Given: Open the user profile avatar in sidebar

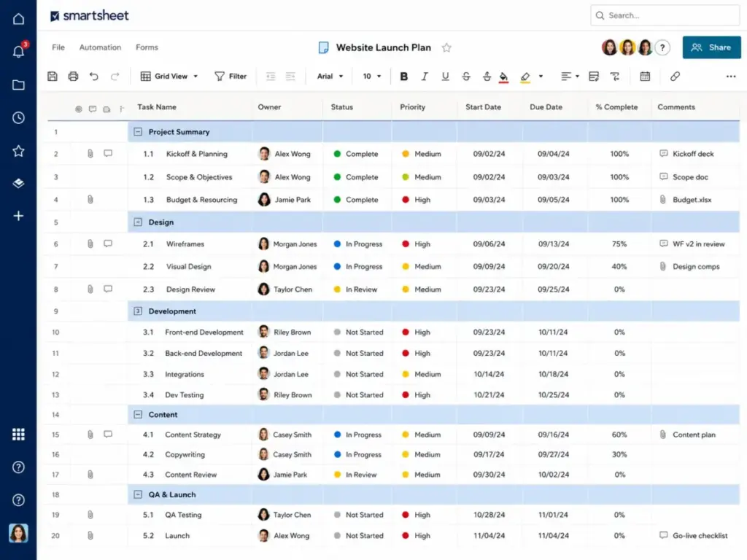Looking at the screenshot, I should [18, 533].
